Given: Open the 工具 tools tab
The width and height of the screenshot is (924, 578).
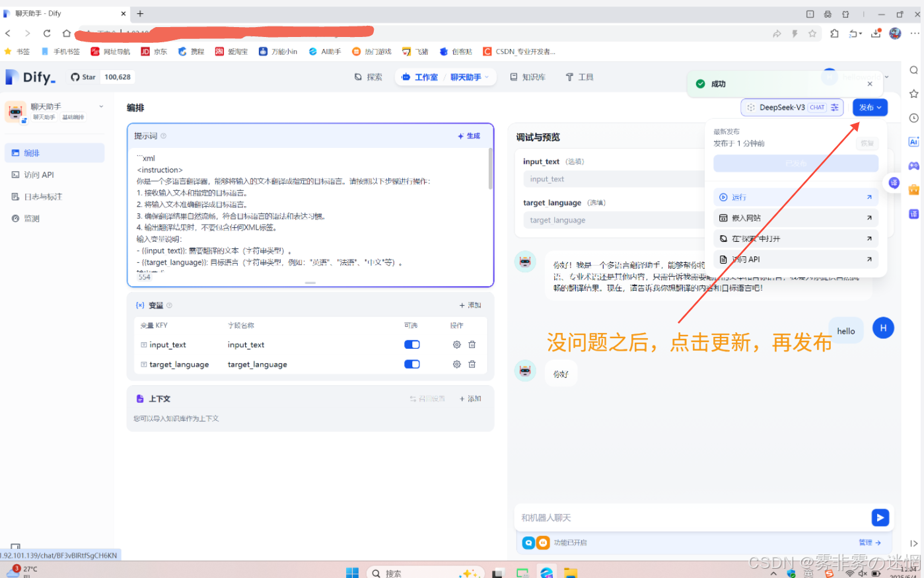Looking at the screenshot, I should tap(579, 77).
